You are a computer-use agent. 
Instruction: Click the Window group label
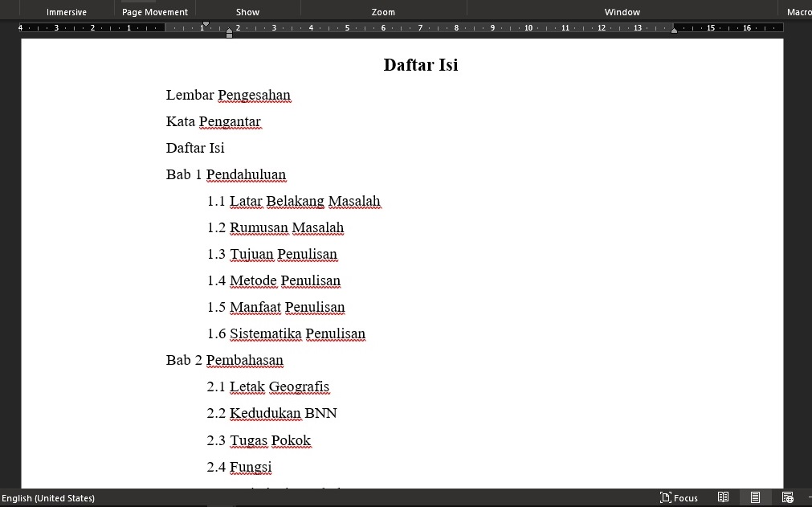coord(622,12)
